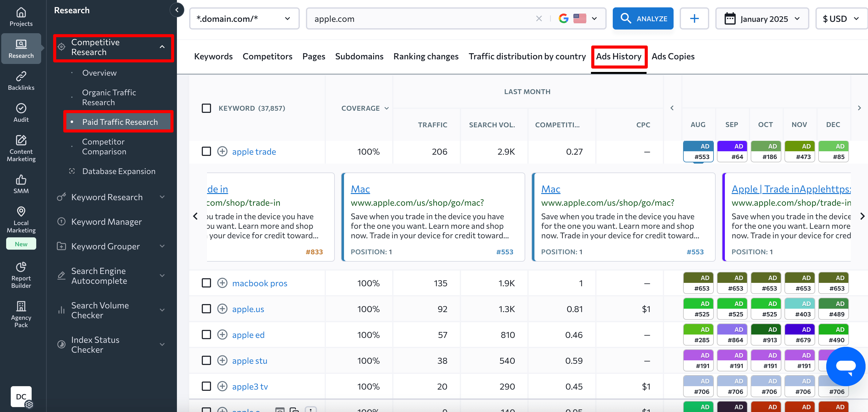
Task: Check the 'apple stu' row checkbox
Action: tap(206, 360)
